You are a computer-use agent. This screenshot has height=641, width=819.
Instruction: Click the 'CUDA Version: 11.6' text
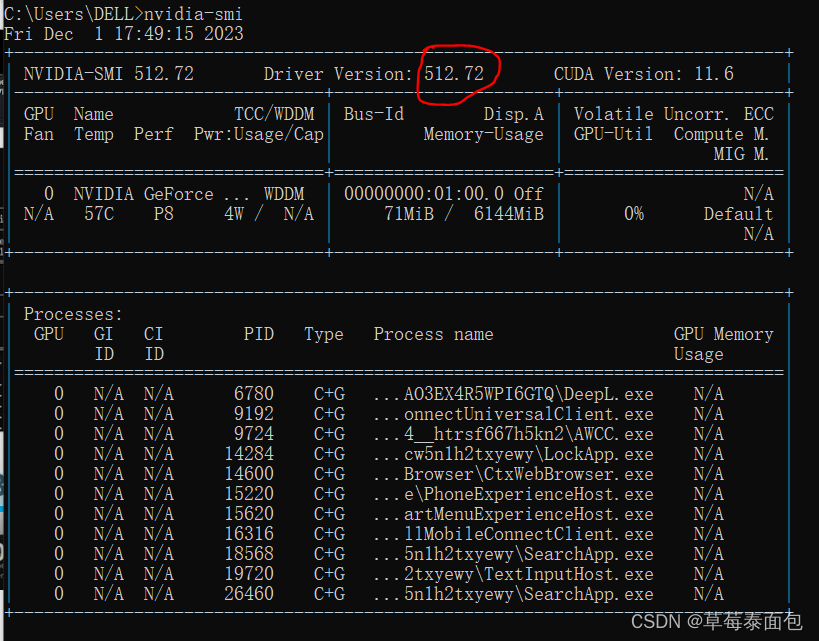tap(644, 74)
